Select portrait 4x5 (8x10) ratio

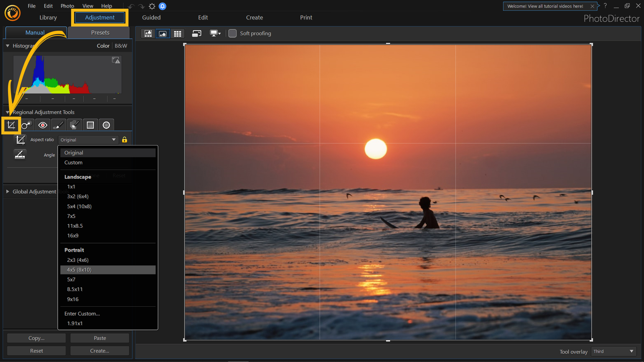[108, 270]
